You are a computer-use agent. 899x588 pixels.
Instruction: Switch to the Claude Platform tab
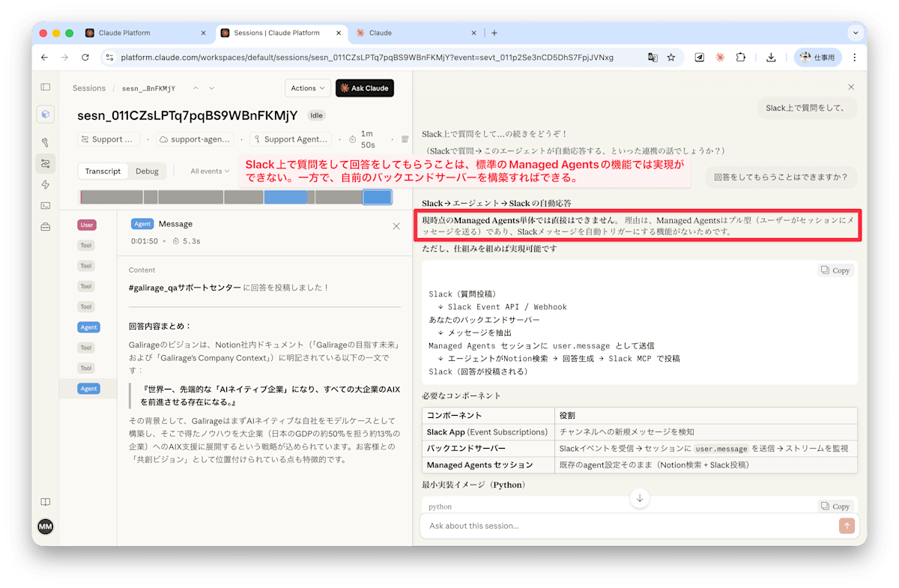click(146, 33)
